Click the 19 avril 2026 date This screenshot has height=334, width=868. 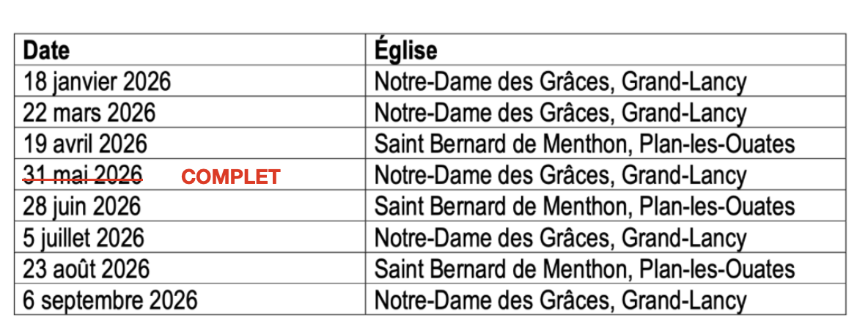pyautogui.click(x=86, y=144)
